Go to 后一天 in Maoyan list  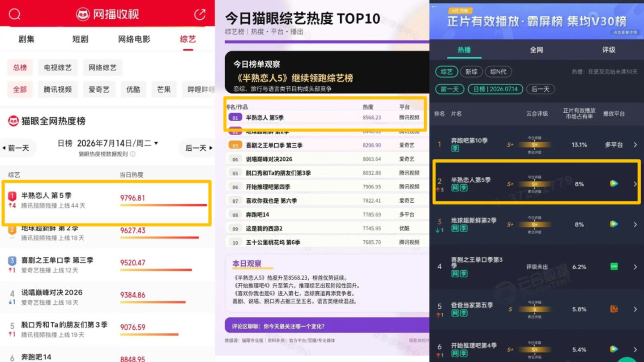point(196,148)
